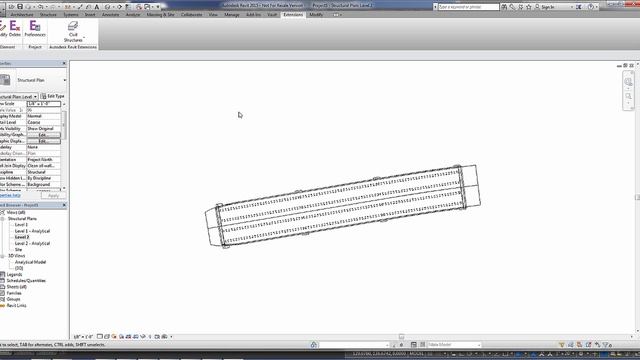This screenshot has height=360, width=640.
Task: Open the Structure ribbon tab
Action: click(x=48, y=15)
